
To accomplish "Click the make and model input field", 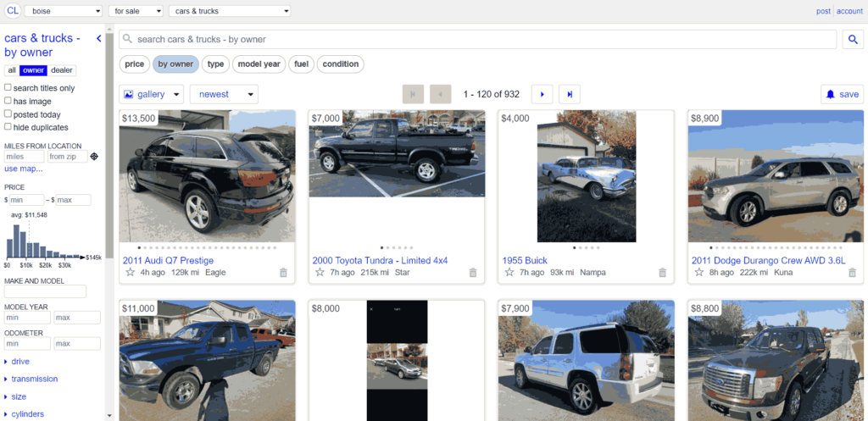I will [x=46, y=291].
